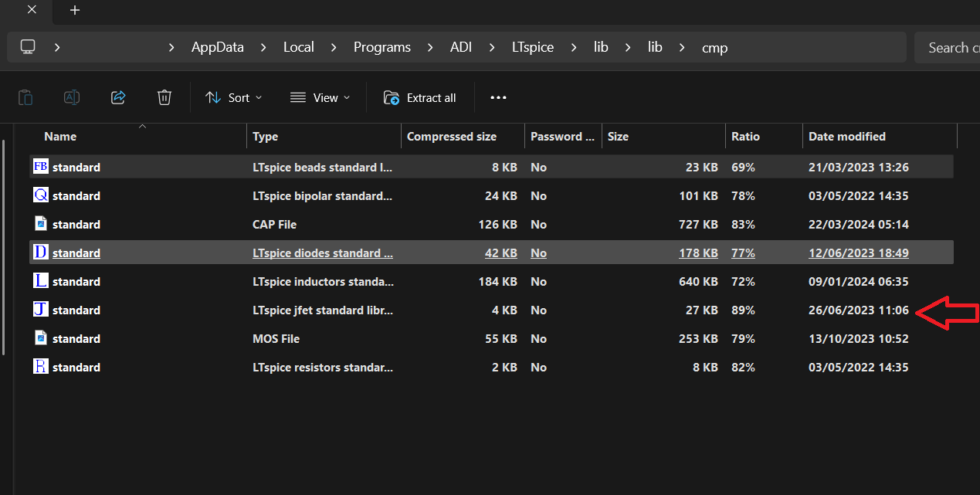The width and height of the screenshot is (980, 495).
Task: Click date '21/03/2023 13:26'
Action: [859, 167]
